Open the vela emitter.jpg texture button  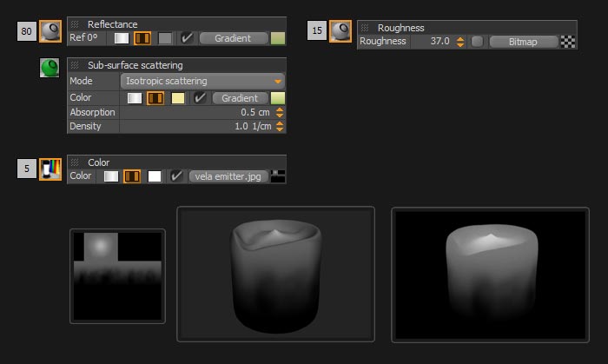click(228, 175)
